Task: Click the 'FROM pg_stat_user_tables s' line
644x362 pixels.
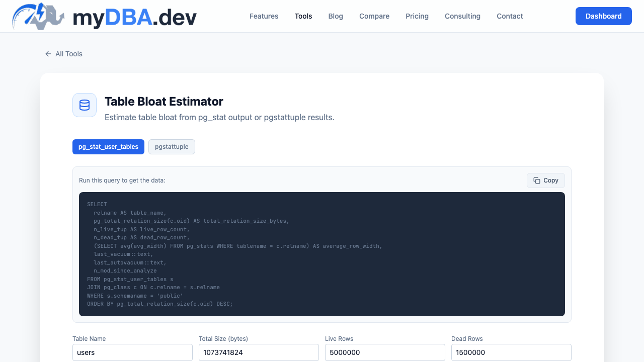Action: click(130, 279)
